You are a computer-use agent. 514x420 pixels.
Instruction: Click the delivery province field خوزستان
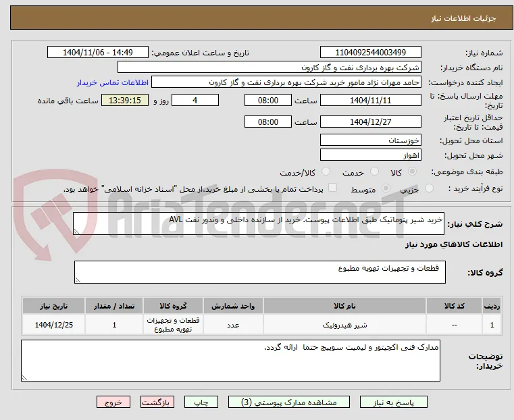(x=371, y=140)
